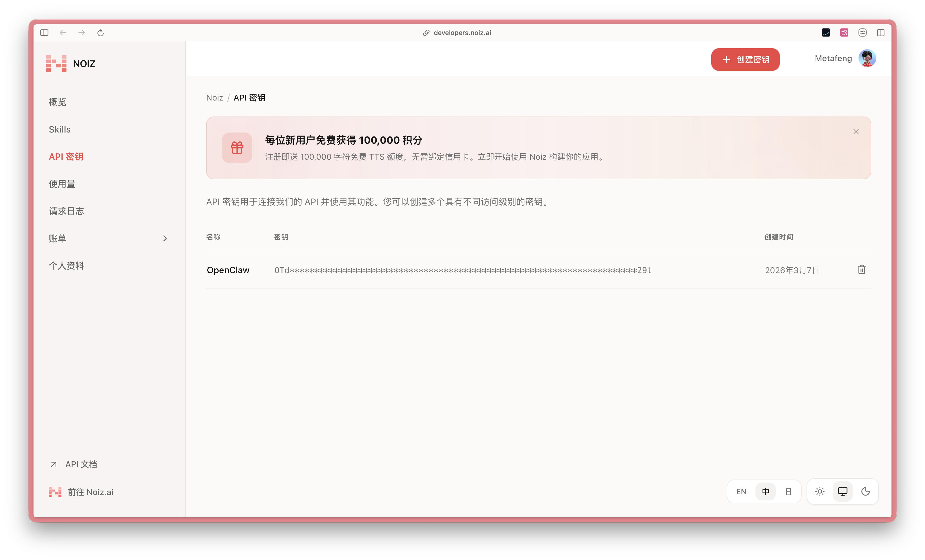Open the pink translate extension icon
Viewport: 925px width, 560px height.
coord(844,33)
